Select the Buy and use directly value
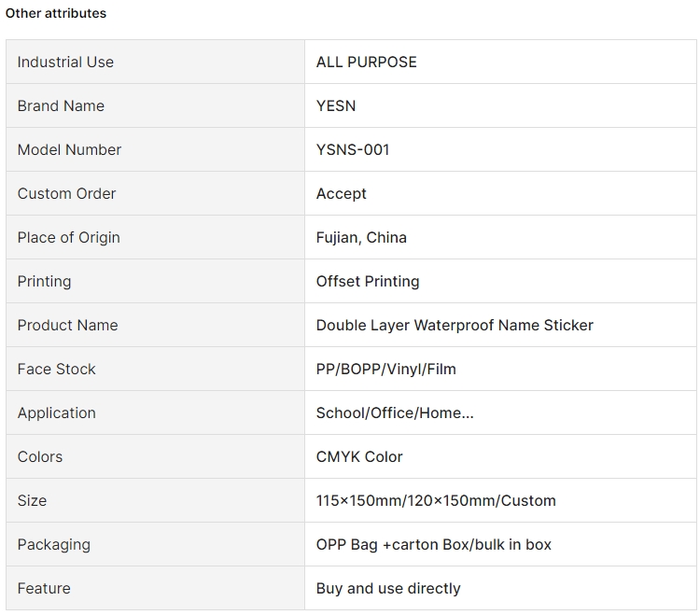This screenshot has width=700, height=615. [388, 588]
